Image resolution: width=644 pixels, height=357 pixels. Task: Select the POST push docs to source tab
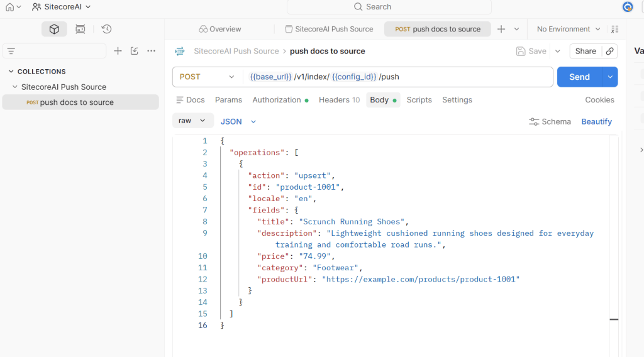tap(438, 29)
